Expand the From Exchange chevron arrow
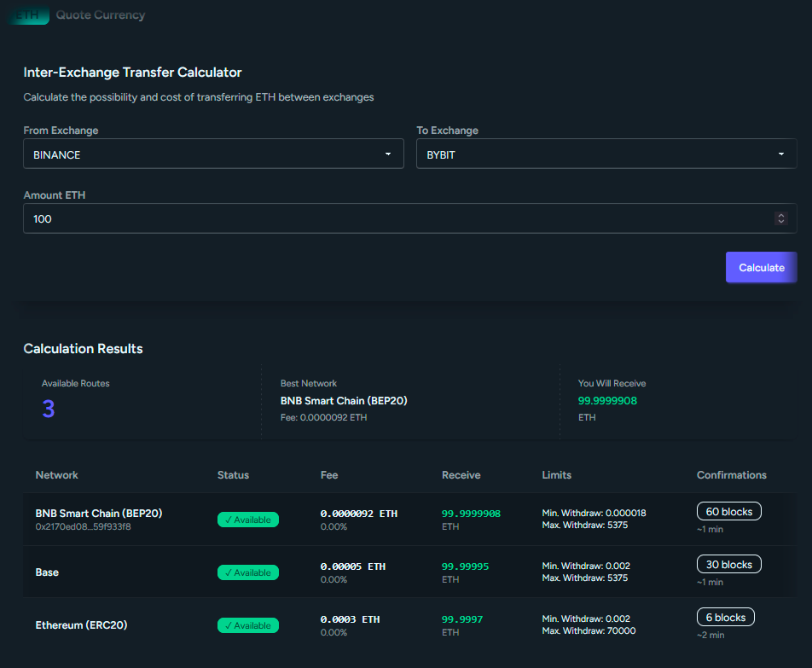Viewport: 812px width, 668px height. (x=388, y=154)
